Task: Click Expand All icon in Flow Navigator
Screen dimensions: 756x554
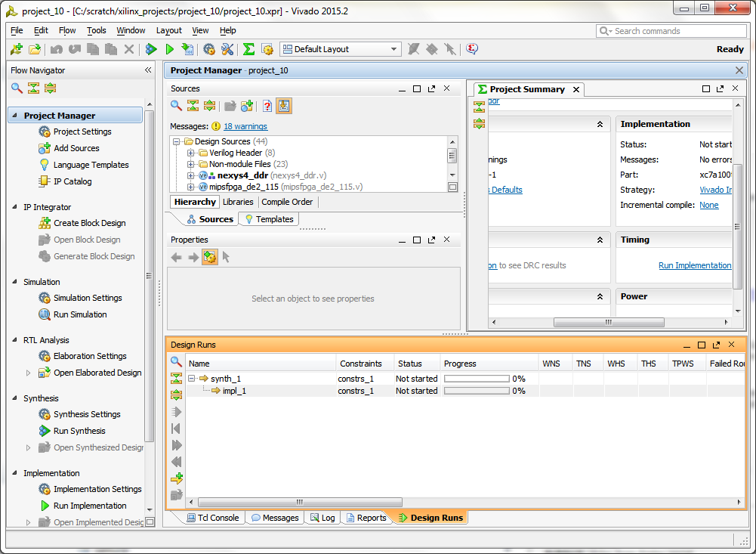Action: (50, 88)
